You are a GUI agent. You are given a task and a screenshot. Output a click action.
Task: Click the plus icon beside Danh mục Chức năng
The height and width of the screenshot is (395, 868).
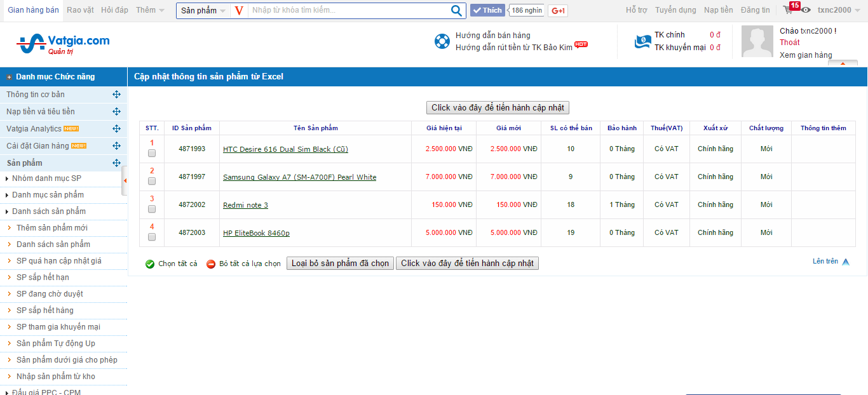pos(9,77)
